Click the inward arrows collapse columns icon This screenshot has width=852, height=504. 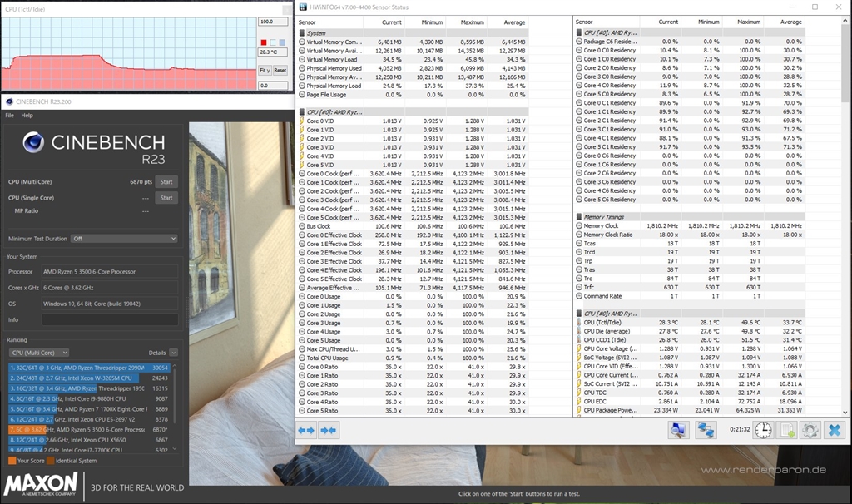click(328, 431)
